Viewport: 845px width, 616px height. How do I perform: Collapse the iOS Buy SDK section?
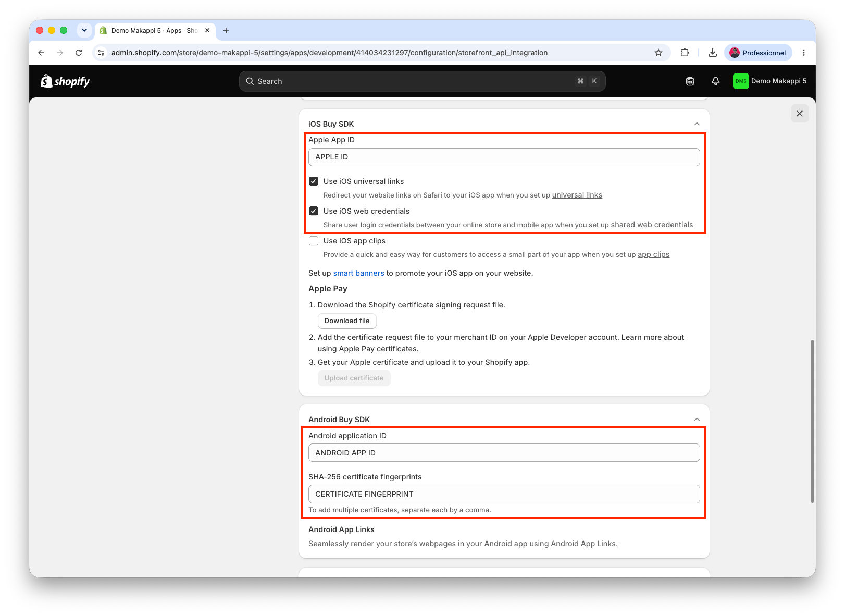click(697, 124)
